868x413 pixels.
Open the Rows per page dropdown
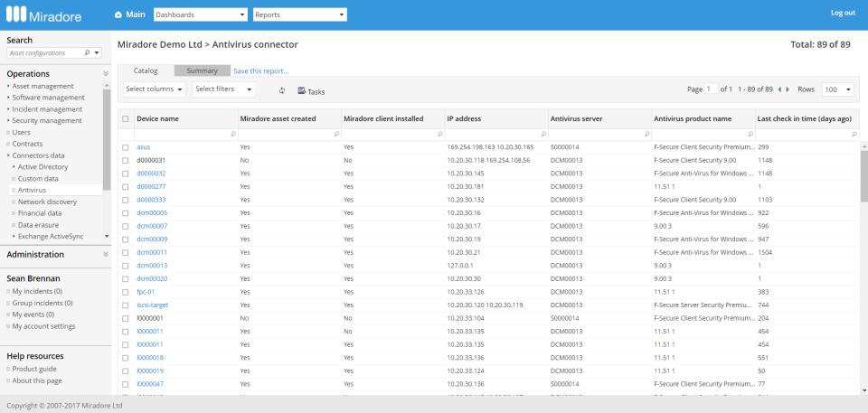(837, 89)
